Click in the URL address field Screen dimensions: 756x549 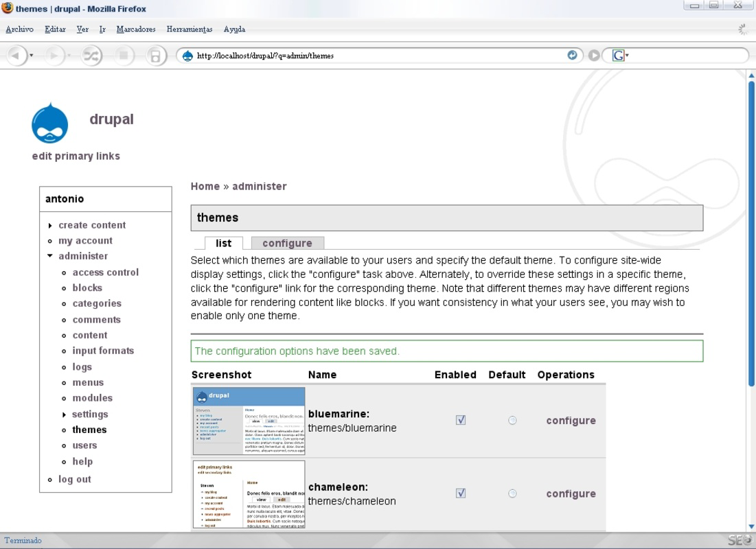click(380, 56)
